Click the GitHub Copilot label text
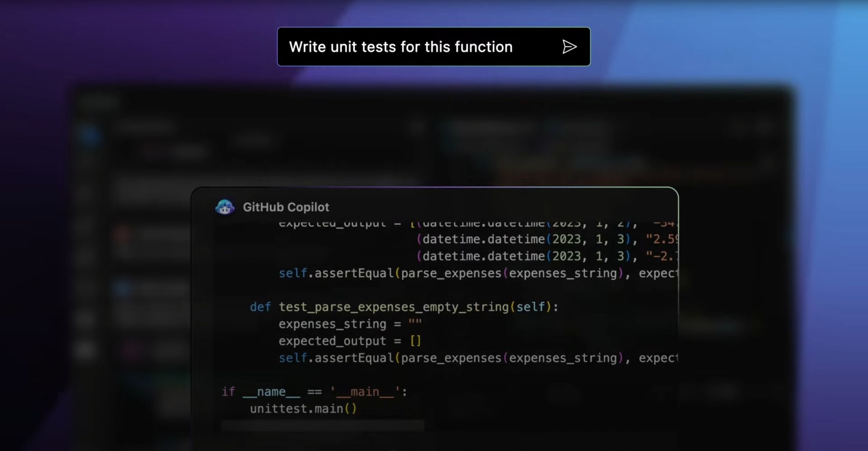Screen dimensions: 868x451 pyautogui.click(x=287, y=207)
